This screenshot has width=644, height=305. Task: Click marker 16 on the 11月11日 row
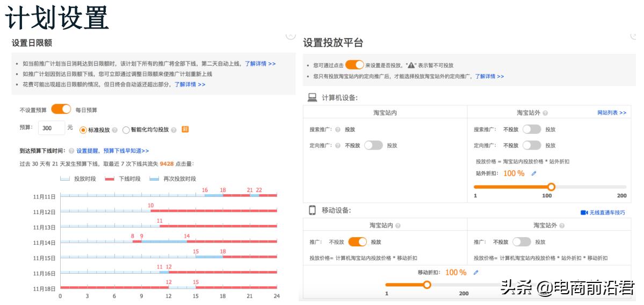(205, 190)
